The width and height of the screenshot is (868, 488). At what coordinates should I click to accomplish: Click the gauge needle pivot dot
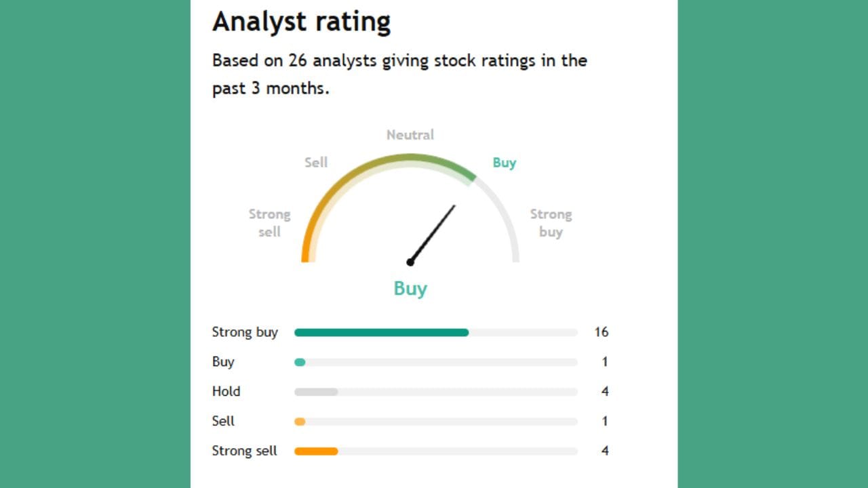coord(410,262)
